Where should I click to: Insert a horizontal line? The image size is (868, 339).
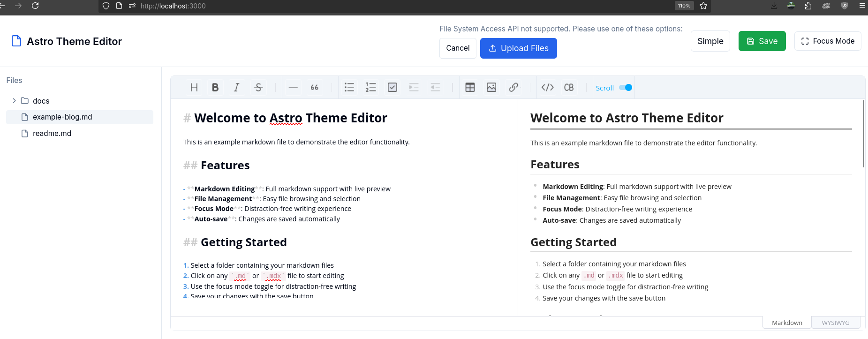293,87
